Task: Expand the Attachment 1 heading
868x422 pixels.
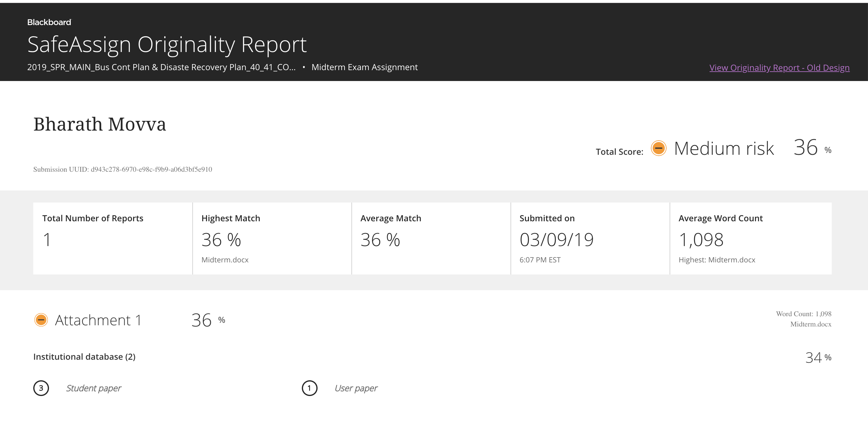Action: click(x=98, y=320)
